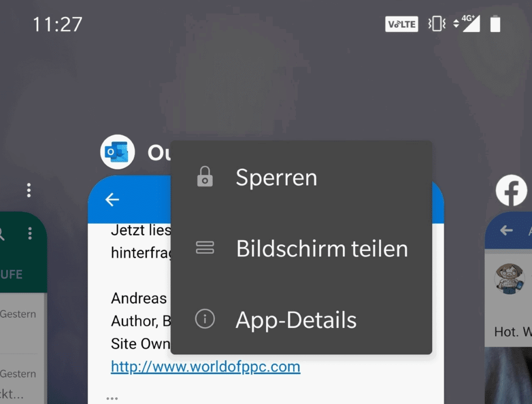Go back in the Facebook card
Viewport: 532px width, 404px height.
[506, 230]
